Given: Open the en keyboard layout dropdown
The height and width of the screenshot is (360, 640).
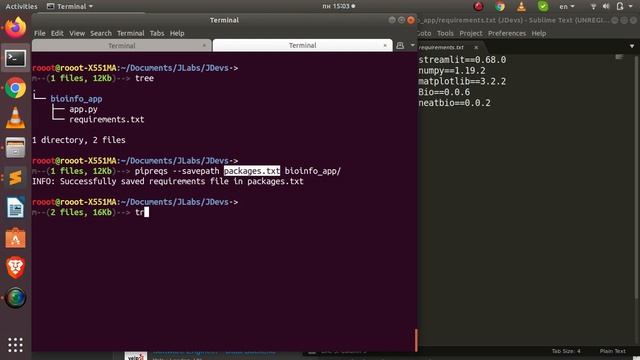Looking at the screenshot, I should (567, 7).
